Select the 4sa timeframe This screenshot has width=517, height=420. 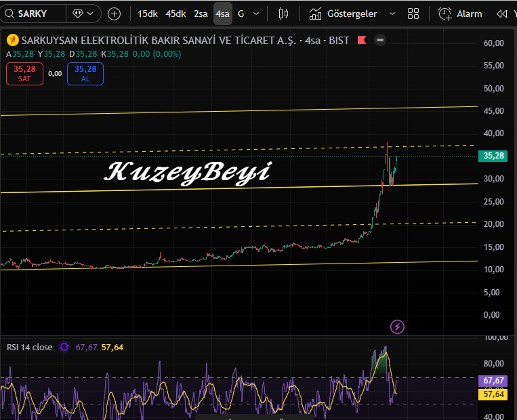[x=222, y=14]
